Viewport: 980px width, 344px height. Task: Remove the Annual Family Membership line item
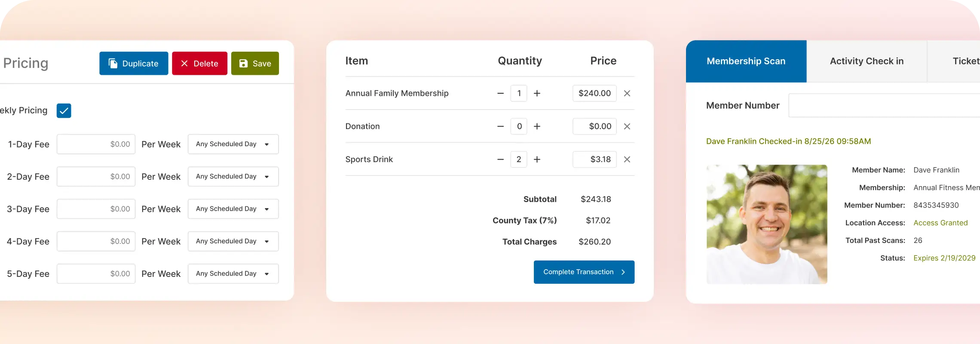627,93
